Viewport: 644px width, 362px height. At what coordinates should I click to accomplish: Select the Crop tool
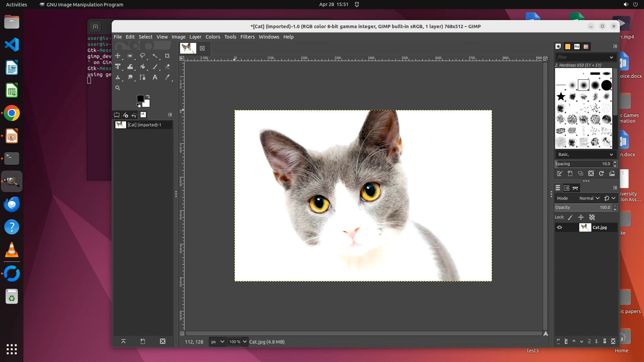pos(167,56)
